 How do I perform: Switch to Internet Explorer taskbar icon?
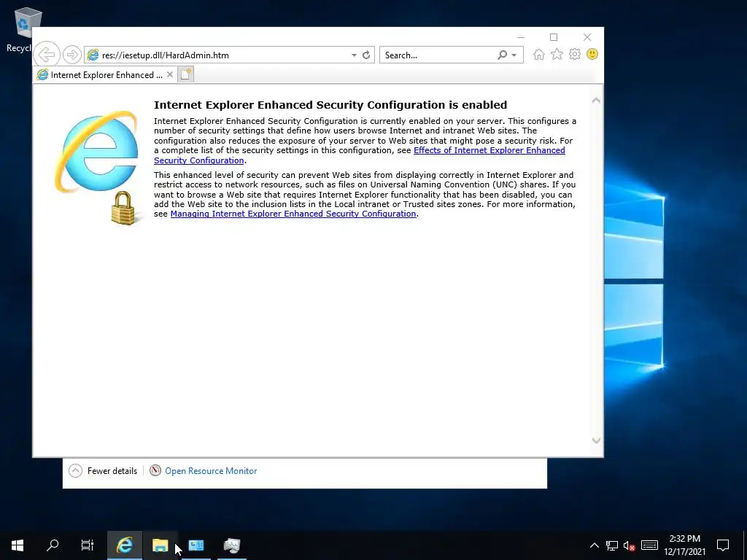[124, 545]
